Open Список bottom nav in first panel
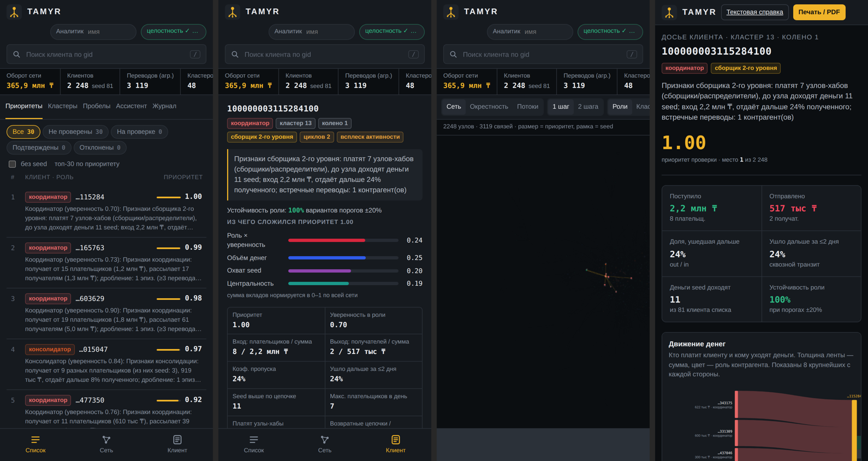868x461 pixels. pyautogui.click(x=35, y=445)
